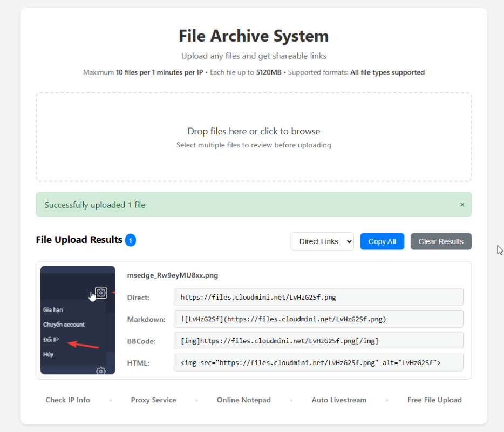Screen dimensions: 504x432
Task: Select the Markdown code field
Action: tap(318, 319)
